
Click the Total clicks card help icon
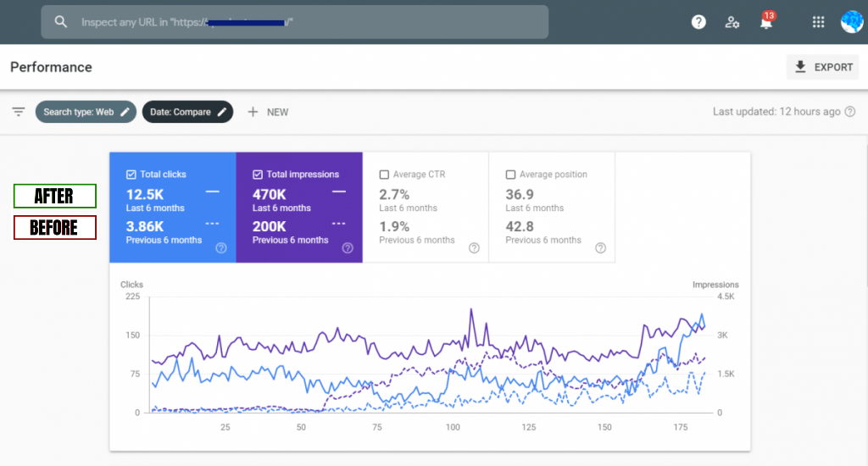pyautogui.click(x=221, y=248)
